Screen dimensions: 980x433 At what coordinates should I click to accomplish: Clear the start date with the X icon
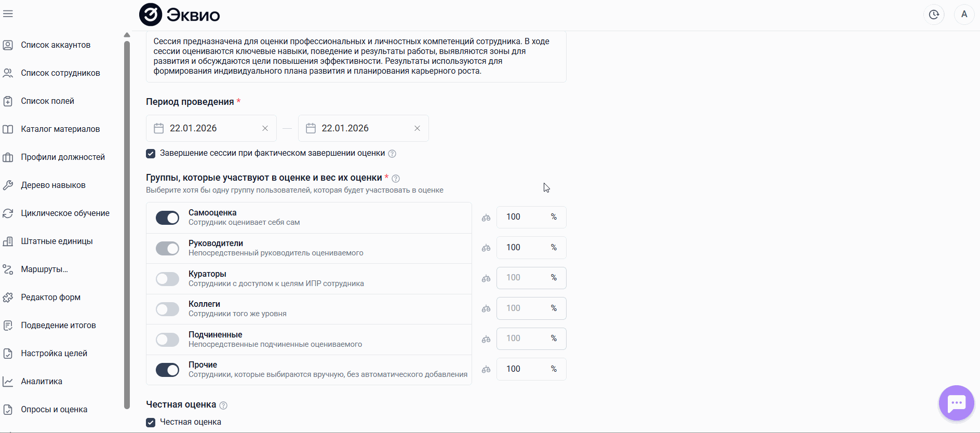(265, 128)
